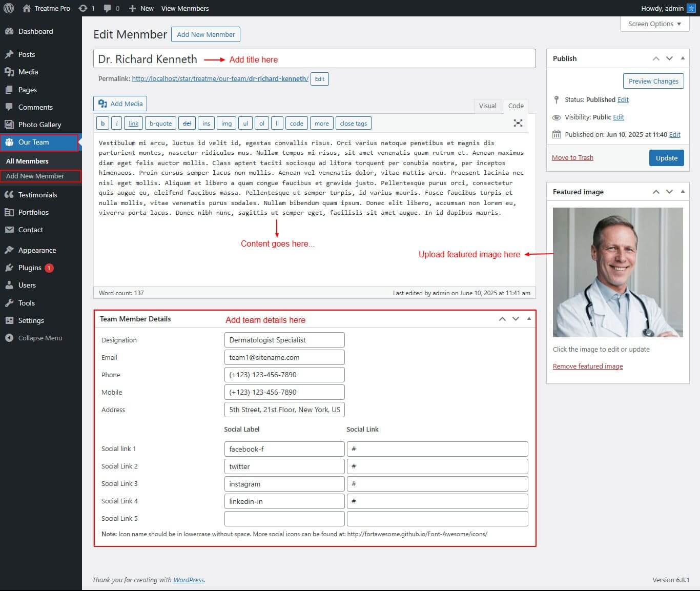Open Testimonials in the sidebar menu
The height and width of the screenshot is (591, 700).
37,195
